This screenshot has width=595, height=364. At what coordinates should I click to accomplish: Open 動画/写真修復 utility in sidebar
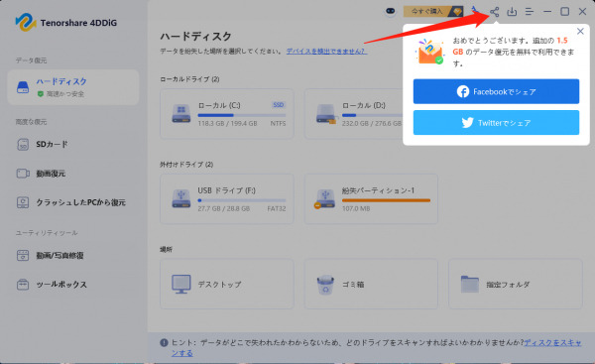[x=72, y=255]
